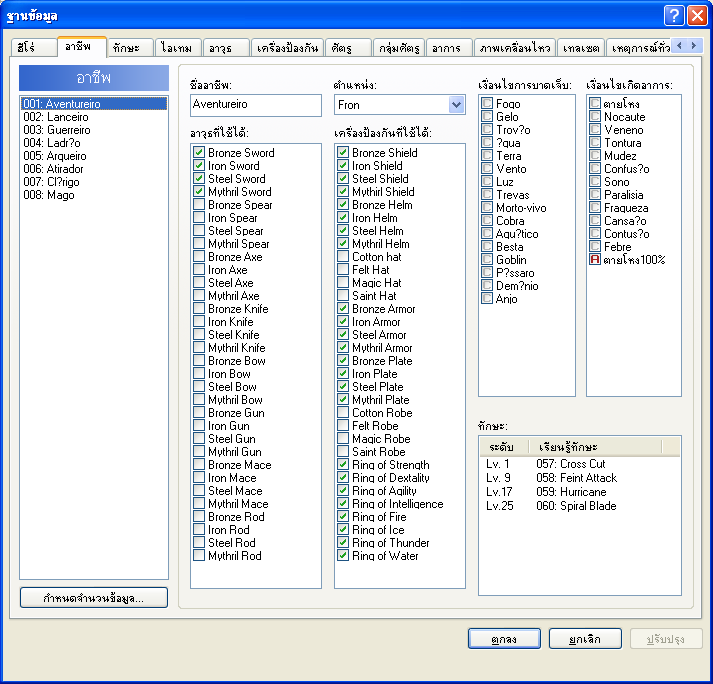Open the ไอเทม tab
Image resolution: width=713 pixels, height=684 pixels.
pos(178,48)
